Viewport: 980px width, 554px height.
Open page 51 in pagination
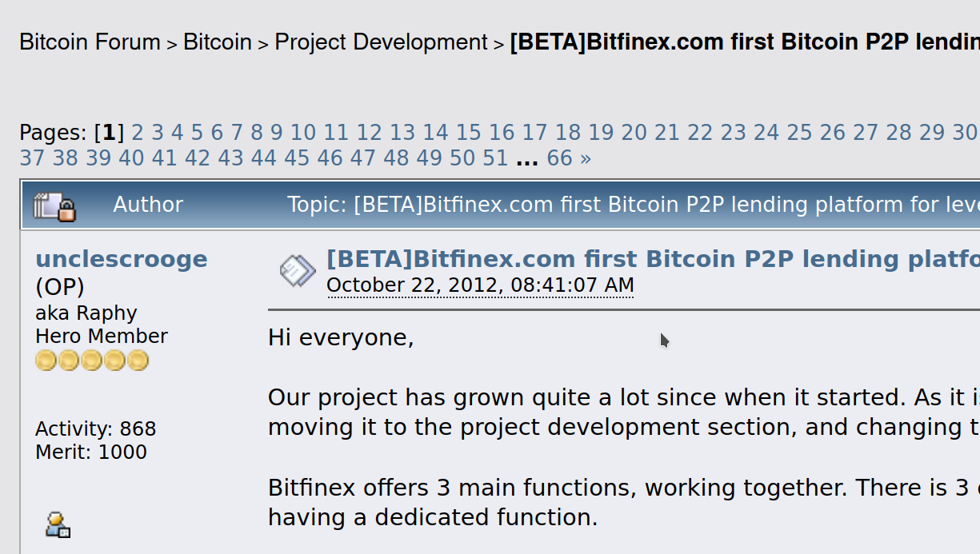[495, 158]
